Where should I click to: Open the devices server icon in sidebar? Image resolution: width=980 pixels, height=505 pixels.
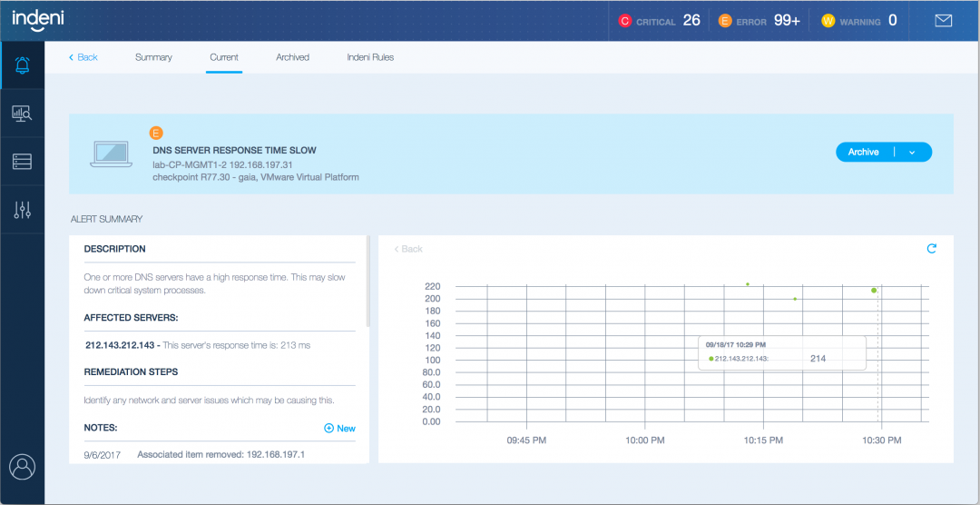click(22, 162)
